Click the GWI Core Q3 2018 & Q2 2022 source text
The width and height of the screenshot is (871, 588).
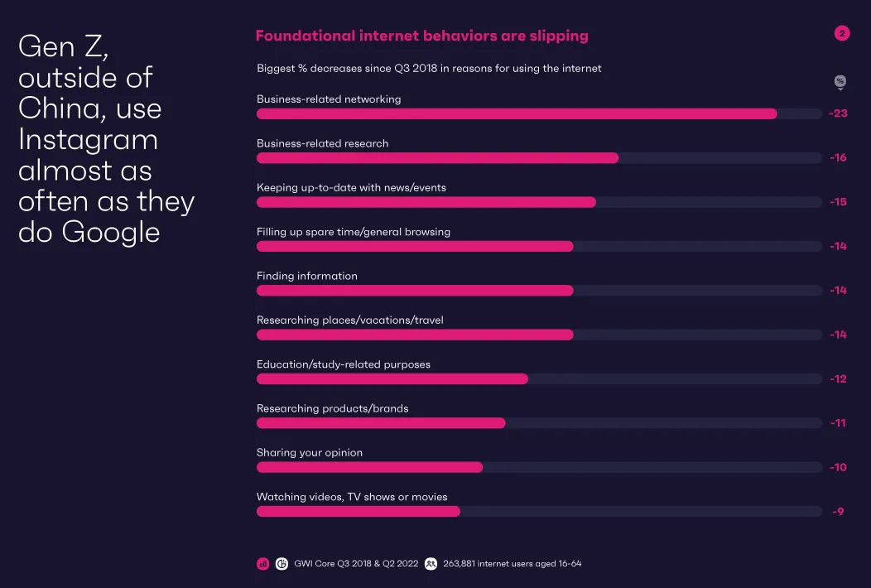click(x=356, y=563)
